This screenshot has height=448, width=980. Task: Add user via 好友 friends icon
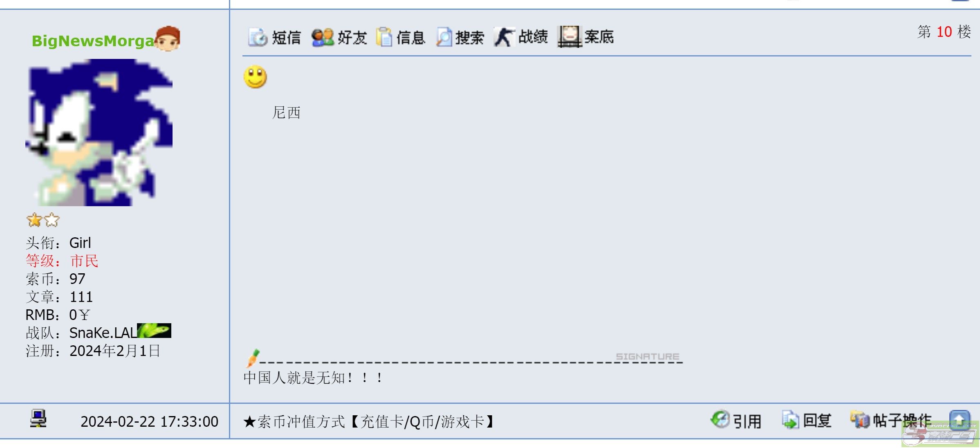323,37
